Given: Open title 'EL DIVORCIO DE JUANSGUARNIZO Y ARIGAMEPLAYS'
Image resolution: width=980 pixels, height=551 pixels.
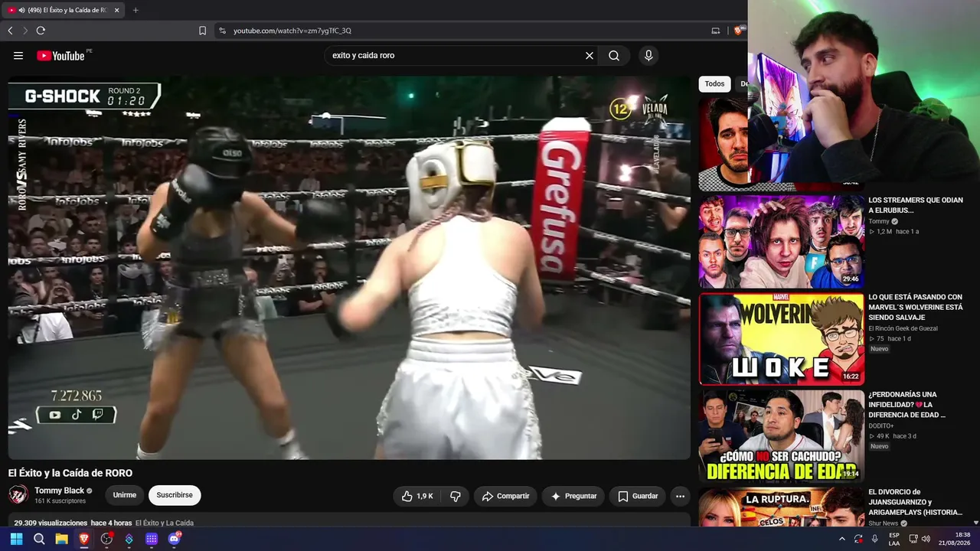Looking at the screenshot, I should [x=916, y=502].
